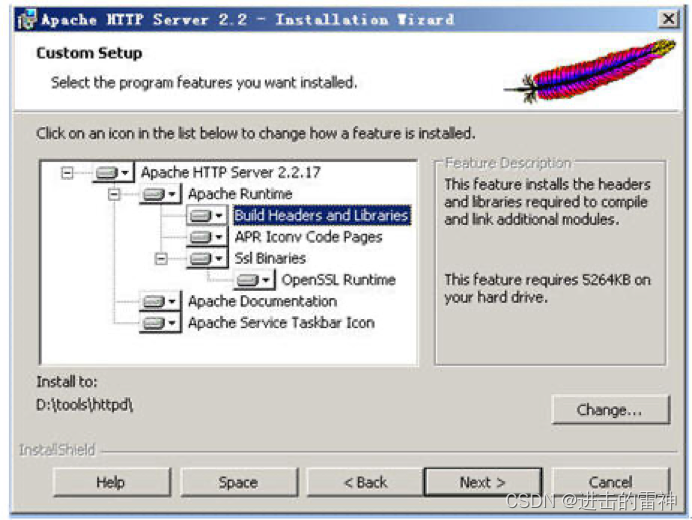The height and width of the screenshot is (520, 692).
Task: Select the Apache Runtime feature label
Action: click(240, 194)
